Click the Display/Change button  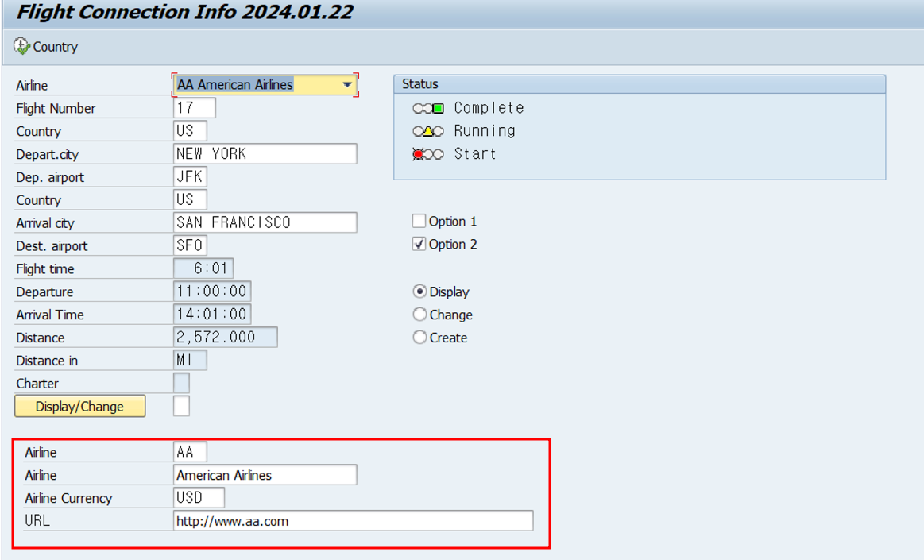(80, 407)
